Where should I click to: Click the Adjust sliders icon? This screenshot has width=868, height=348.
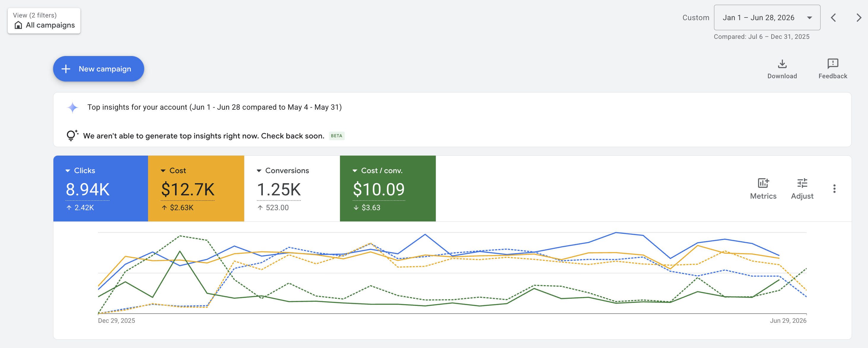(802, 183)
